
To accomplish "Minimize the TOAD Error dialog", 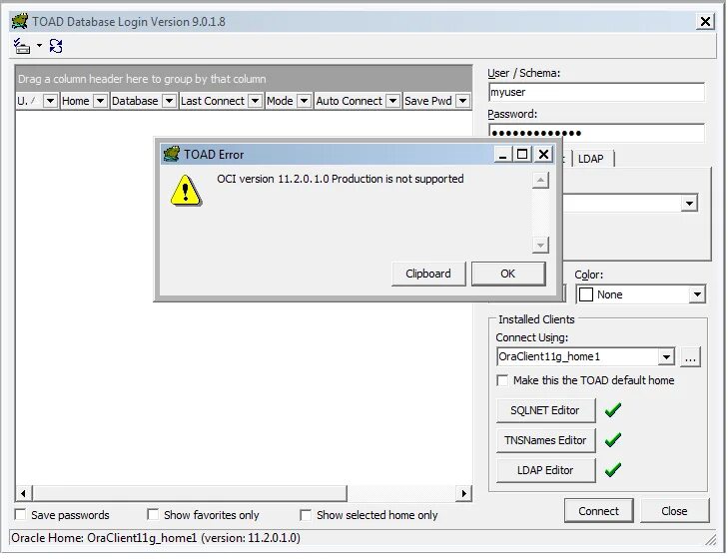I will click(502, 154).
